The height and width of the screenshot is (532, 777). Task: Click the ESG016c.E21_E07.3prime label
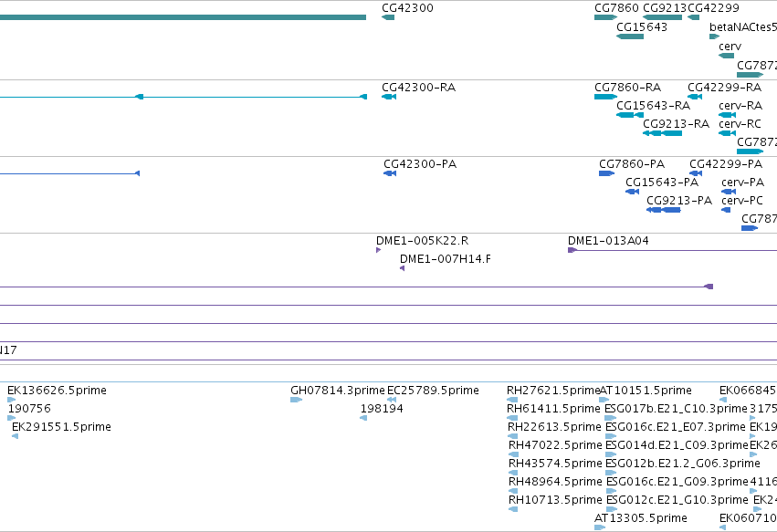[x=676, y=427]
